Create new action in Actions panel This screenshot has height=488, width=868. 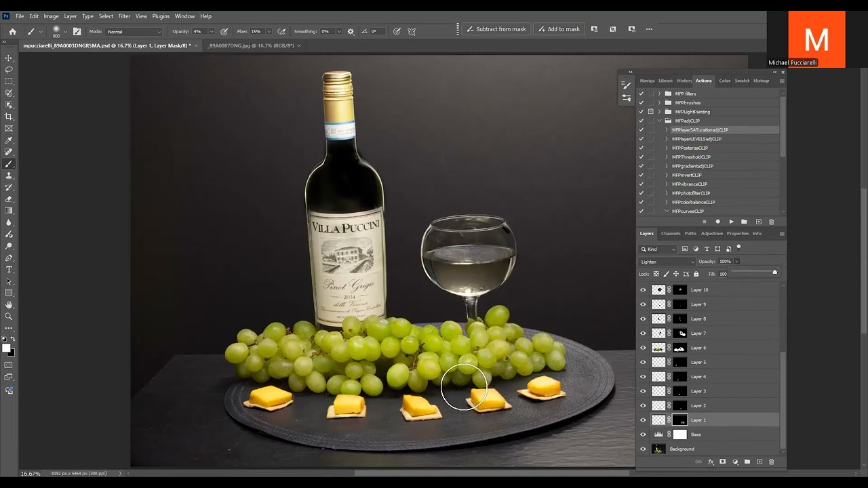click(x=758, y=222)
